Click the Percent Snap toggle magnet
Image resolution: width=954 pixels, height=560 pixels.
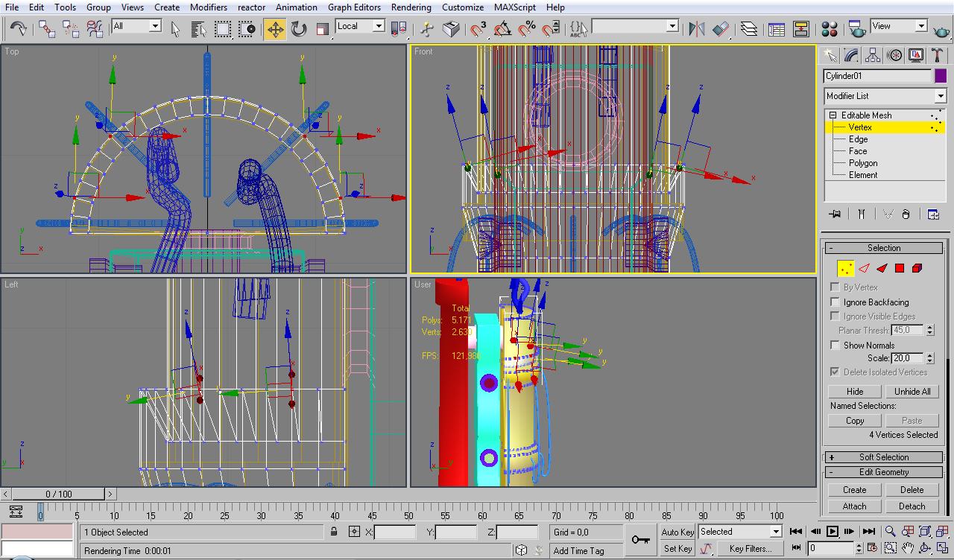click(x=527, y=29)
